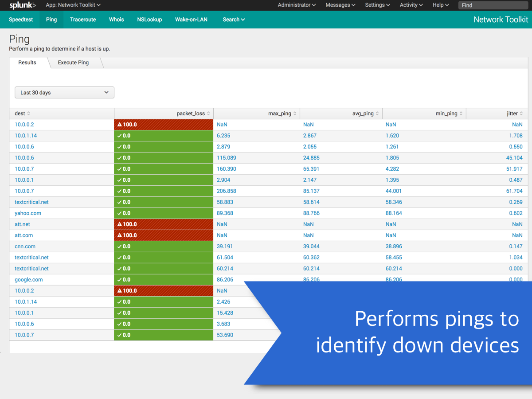
Task: Open the Messages dropdown
Action: click(x=340, y=5)
